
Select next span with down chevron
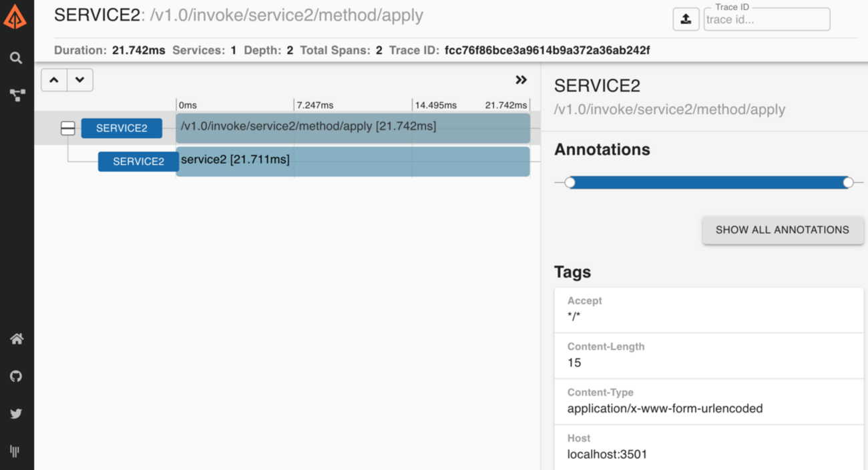point(80,80)
